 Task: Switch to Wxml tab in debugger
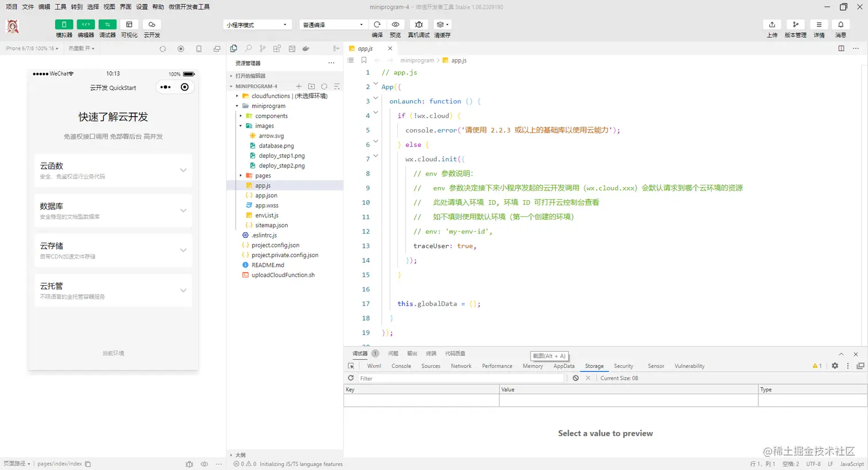(374, 366)
